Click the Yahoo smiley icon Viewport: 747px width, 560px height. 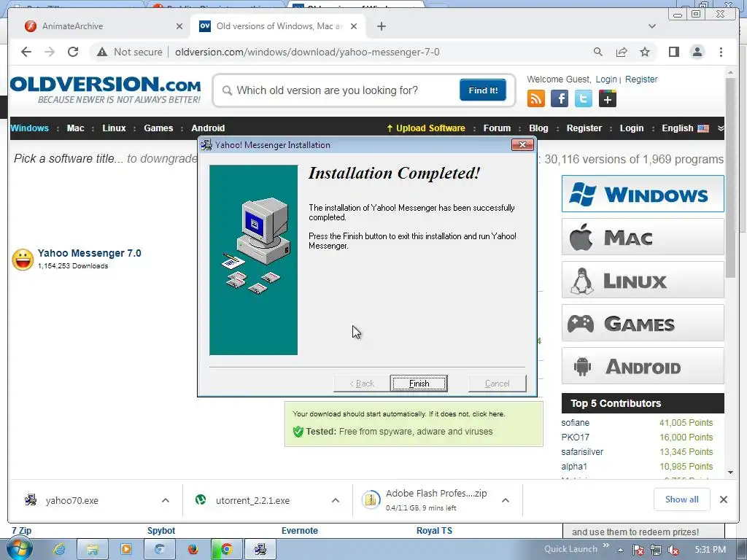pos(23,260)
